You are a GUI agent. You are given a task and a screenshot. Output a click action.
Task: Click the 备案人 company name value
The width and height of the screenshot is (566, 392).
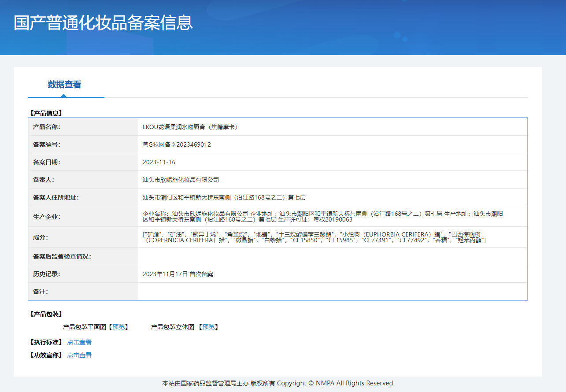[x=181, y=180]
